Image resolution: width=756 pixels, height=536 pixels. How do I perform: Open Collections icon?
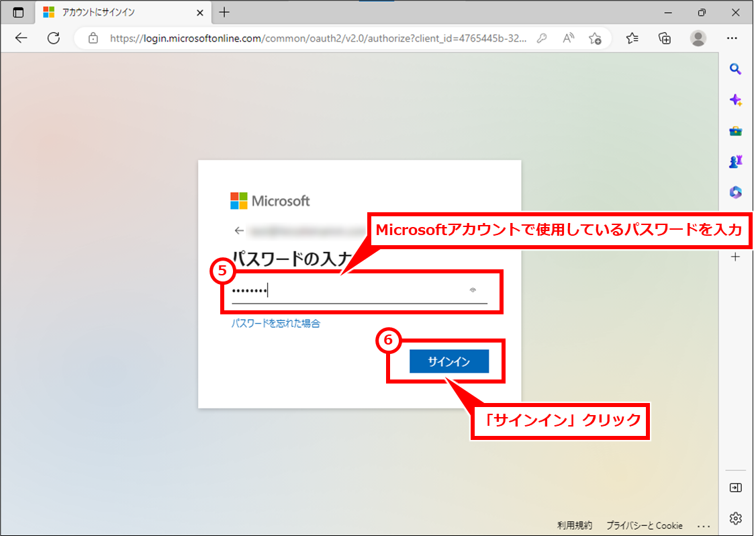(665, 38)
